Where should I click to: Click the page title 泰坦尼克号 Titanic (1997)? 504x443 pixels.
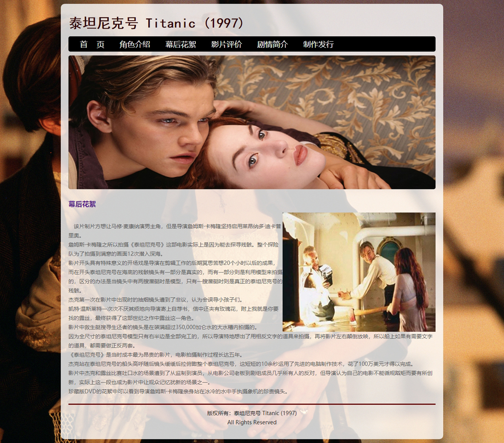[x=156, y=23]
